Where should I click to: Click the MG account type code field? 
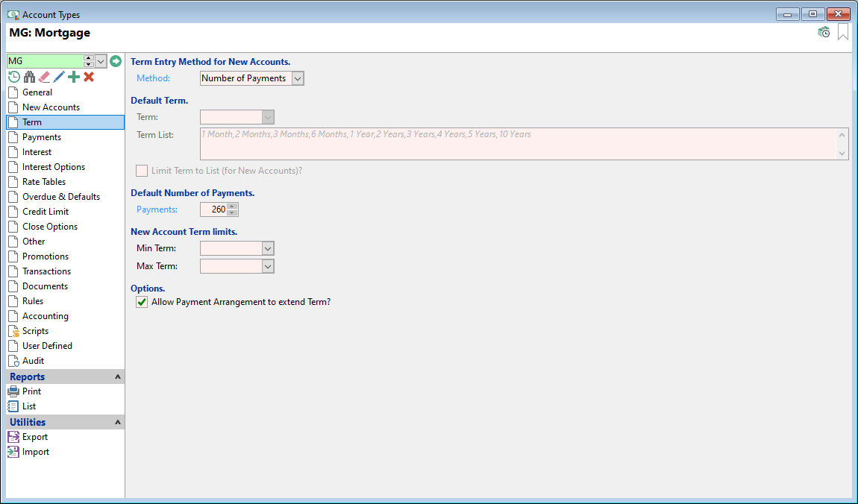coord(45,61)
